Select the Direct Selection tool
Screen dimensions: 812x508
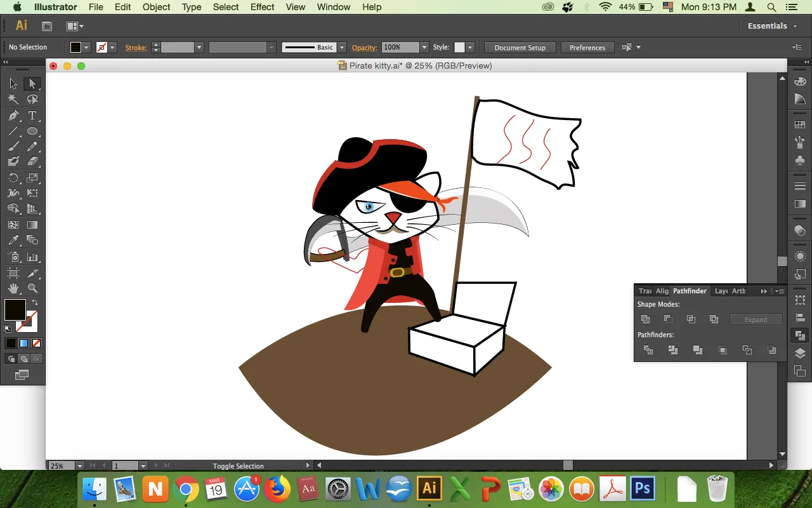[32, 84]
